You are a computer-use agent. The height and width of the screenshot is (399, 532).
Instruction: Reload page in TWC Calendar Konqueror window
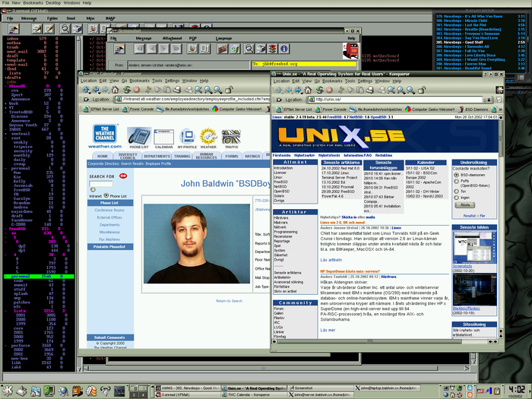pyautogui.click(x=127, y=90)
